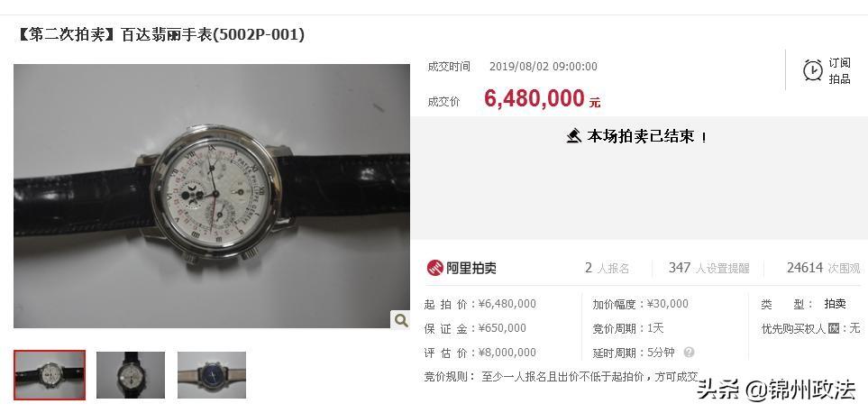Click the 24614 次围观 view count
This screenshot has height=413, width=868.
pyautogui.click(x=824, y=268)
